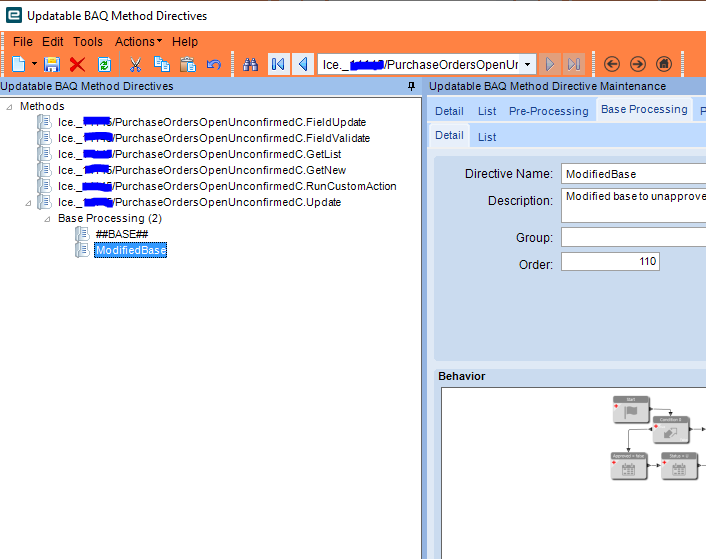Click the Status node in Behavior diagram
This screenshot has width=706, height=559.
click(679, 466)
